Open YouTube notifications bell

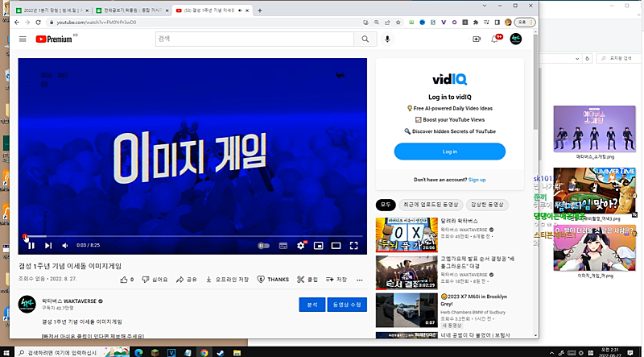tap(495, 39)
